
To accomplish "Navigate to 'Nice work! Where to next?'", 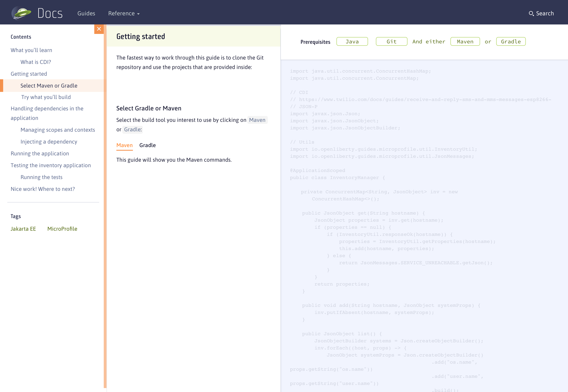I will click(43, 189).
